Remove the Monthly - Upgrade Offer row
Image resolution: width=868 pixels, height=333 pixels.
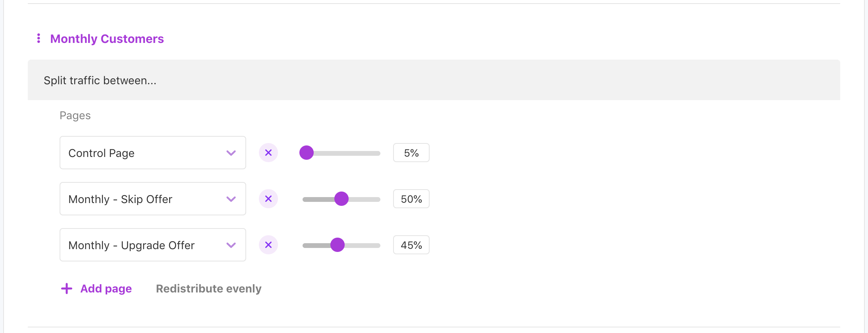(268, 245)
